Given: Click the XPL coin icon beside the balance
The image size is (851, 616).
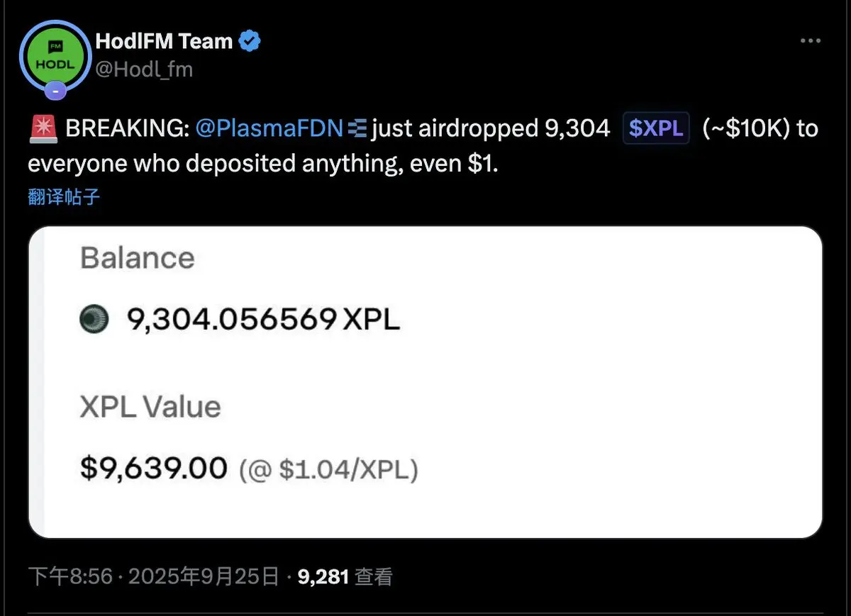Looking at the screenshot, I should (94, 319).
